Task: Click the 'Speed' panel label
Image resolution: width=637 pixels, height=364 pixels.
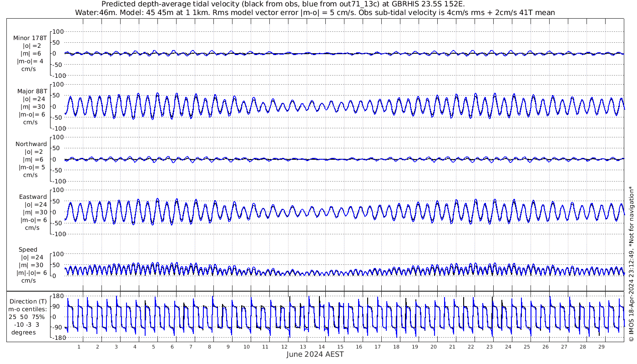Action: (x=28, y=250)
